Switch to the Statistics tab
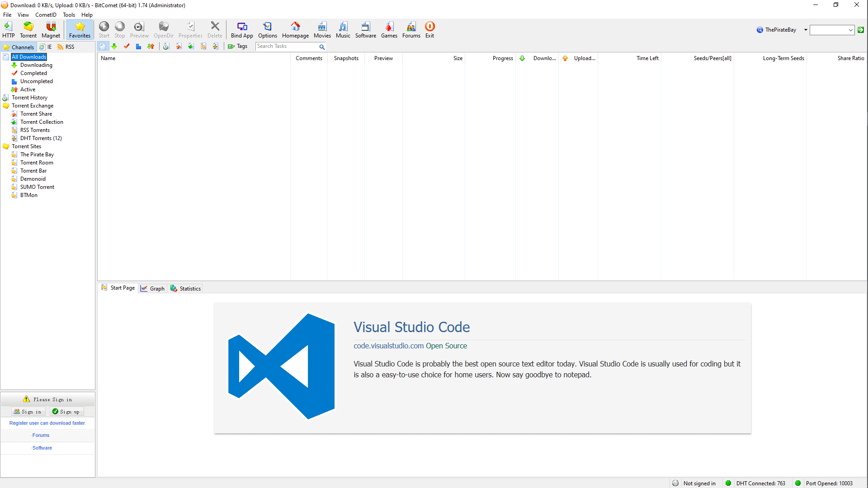 click(x=189, y=288)
